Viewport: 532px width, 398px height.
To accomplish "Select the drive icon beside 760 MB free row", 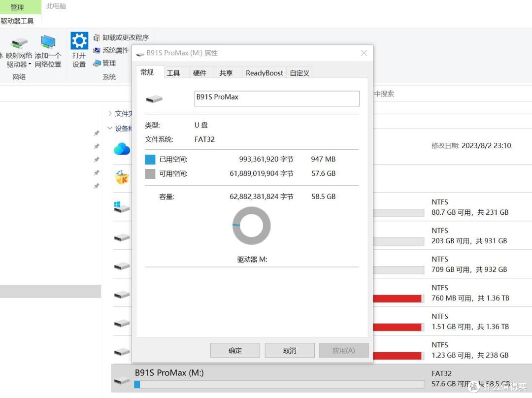I will click(x=122, y=295).
